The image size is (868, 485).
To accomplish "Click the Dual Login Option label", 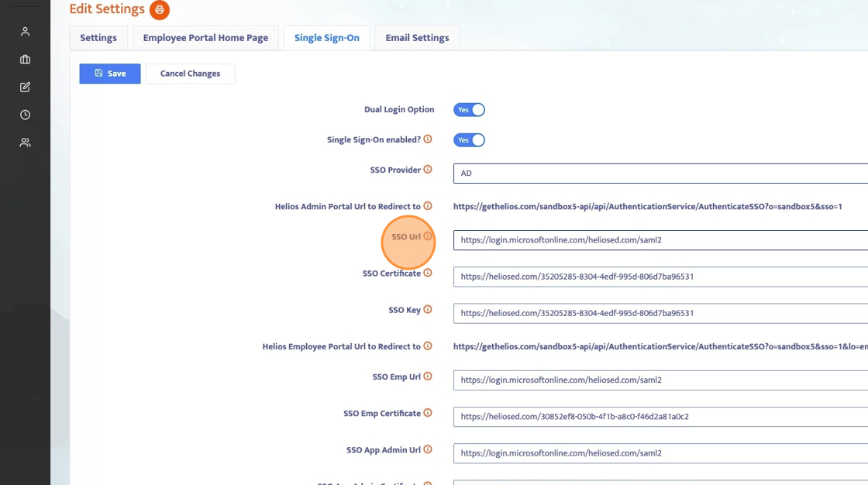I will 399,109.
